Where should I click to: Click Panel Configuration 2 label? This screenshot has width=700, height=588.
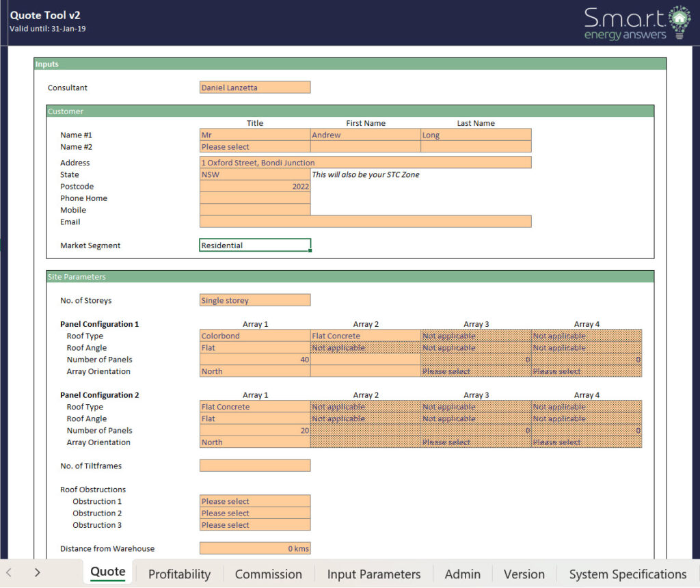coord(100,395)
